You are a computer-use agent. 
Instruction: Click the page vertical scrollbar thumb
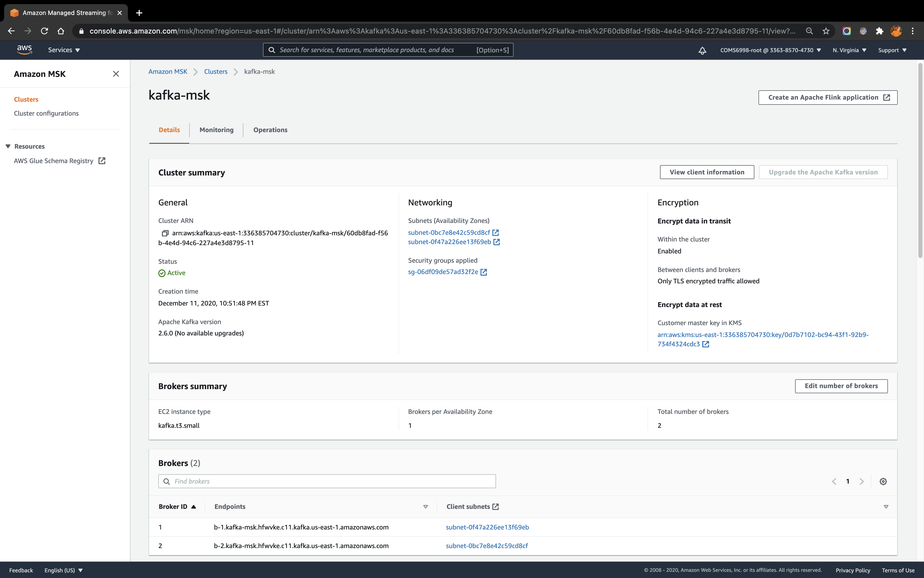[920, 160]
